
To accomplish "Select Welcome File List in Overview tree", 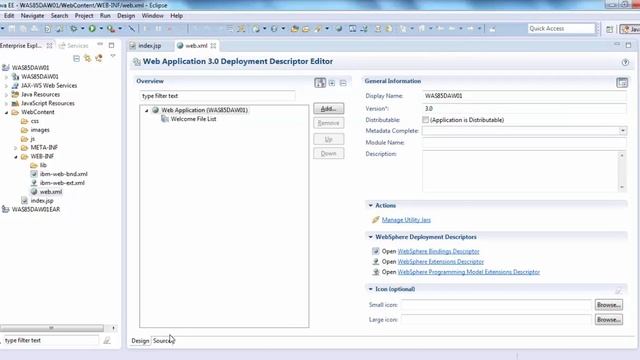I will click(193, 119).
